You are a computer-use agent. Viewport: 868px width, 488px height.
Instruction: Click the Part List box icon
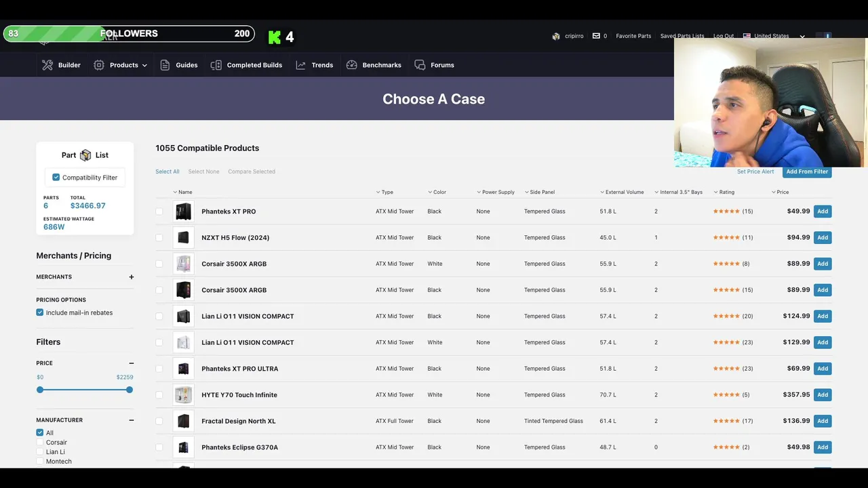point(85,155)
